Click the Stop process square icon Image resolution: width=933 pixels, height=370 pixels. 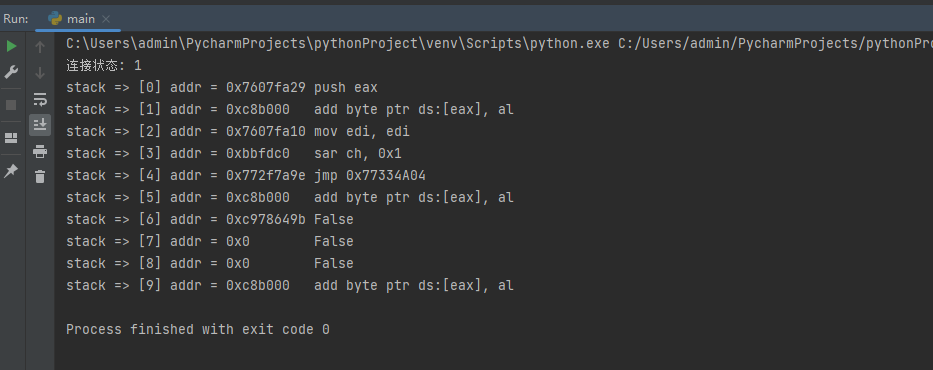11,105
